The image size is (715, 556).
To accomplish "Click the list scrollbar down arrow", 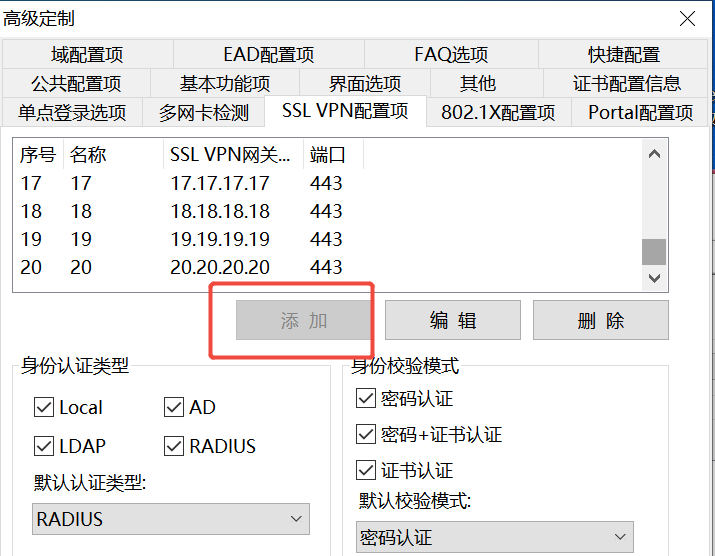I will click(x=654, y=278).
